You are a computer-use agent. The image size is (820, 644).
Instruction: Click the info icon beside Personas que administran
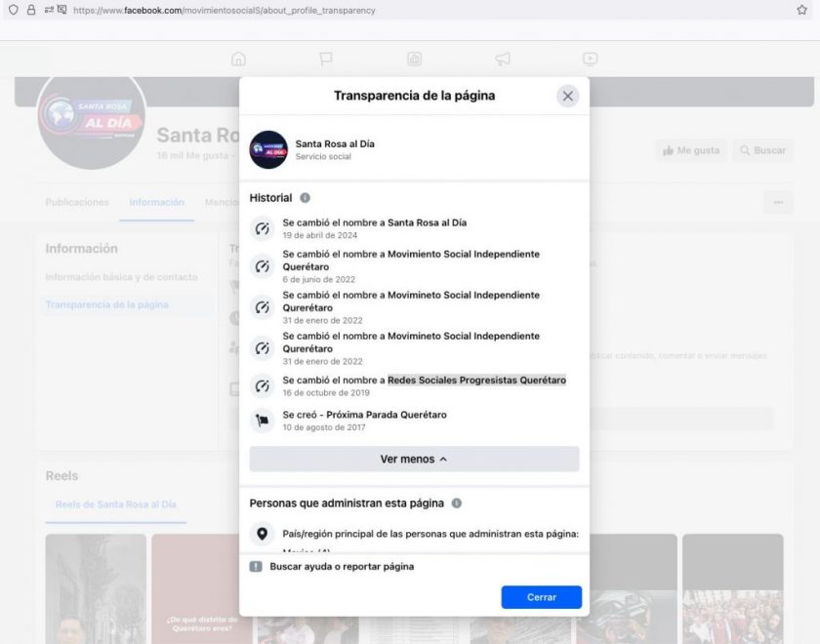456,503
